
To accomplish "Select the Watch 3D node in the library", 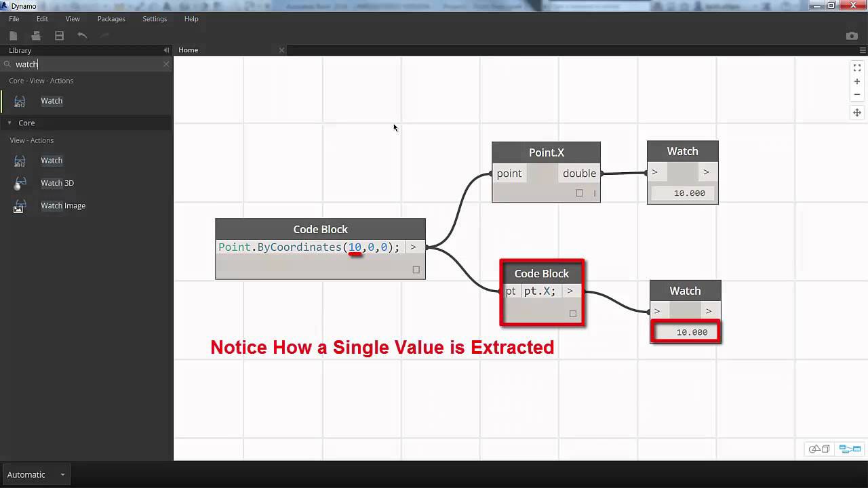I will pos(57,183).
